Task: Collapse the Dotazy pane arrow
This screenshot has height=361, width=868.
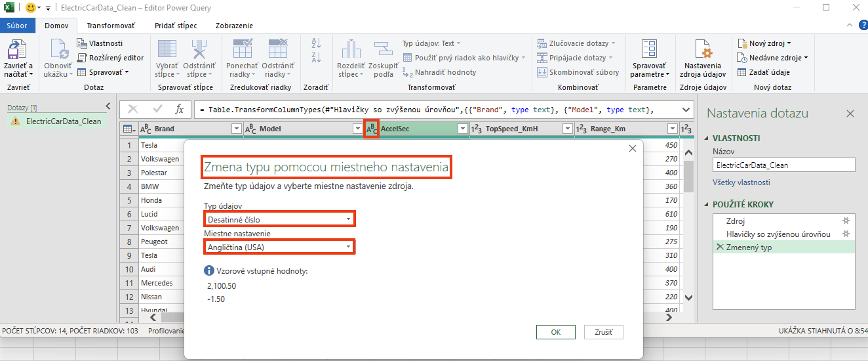Action: click(108, 106)
